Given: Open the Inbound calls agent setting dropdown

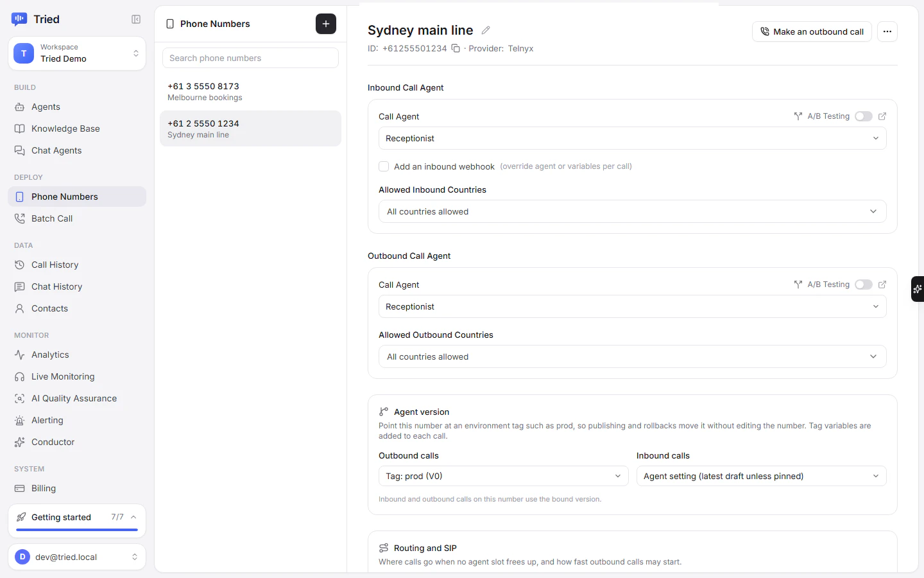Looking at the screenshot, I should pyautogui.click(x=762, y=476).
